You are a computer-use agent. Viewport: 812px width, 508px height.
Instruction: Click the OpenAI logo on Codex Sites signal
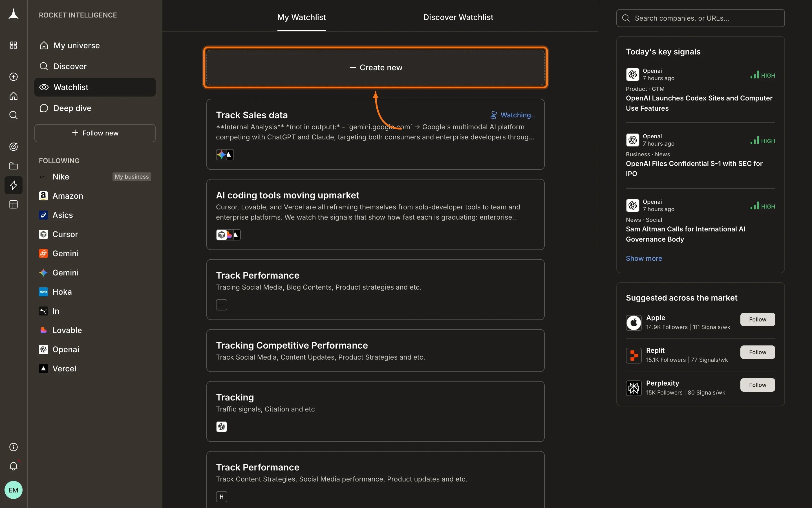[x=632, y=75]
